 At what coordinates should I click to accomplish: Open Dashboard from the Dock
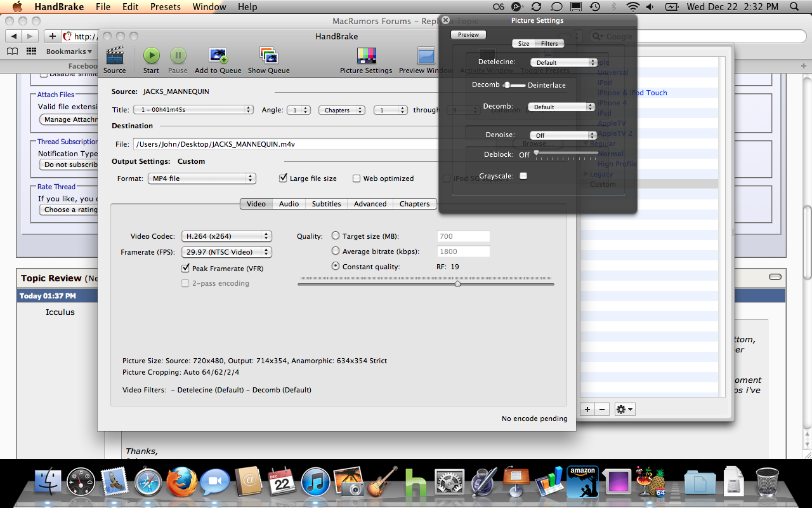[x=81, y=483]
